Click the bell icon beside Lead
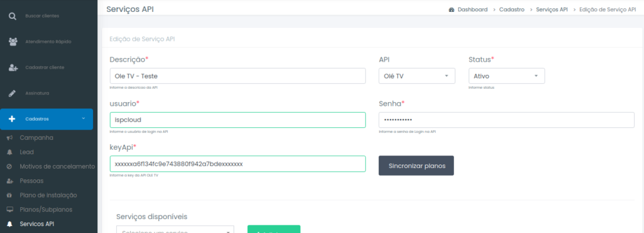 [9, 152]
